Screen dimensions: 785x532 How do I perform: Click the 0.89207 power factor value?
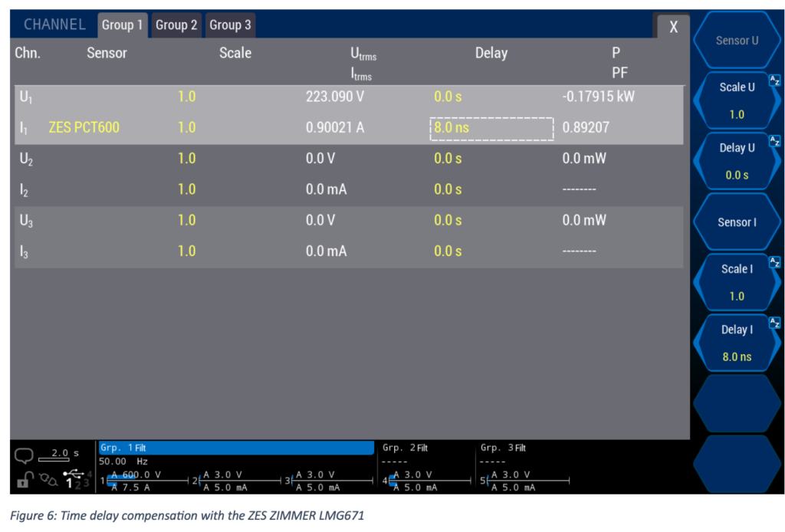(x=586, y=127)
